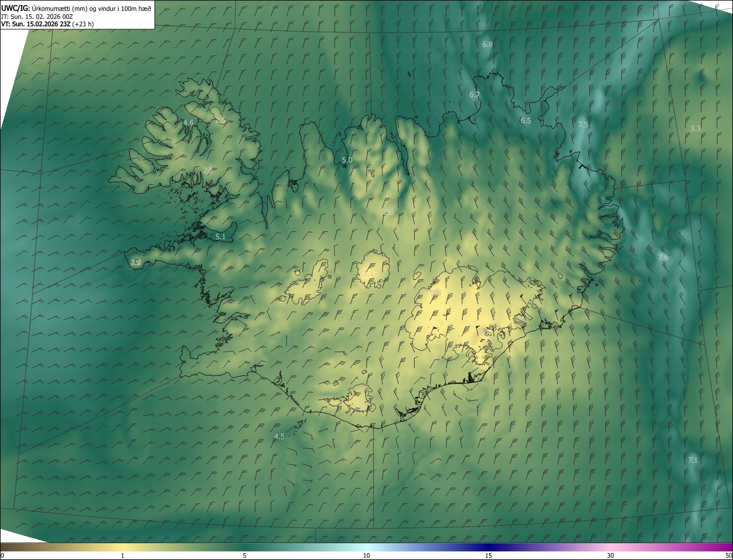Click the 0 tick label on the color scale
This screenshot has height=560, width=733.
tap(2, 556)
